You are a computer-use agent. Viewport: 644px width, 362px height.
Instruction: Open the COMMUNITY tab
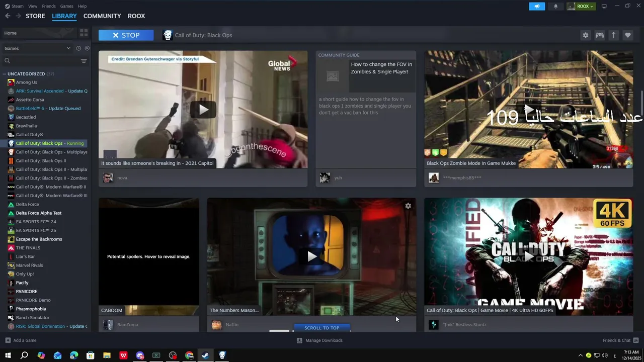(102, 16)
